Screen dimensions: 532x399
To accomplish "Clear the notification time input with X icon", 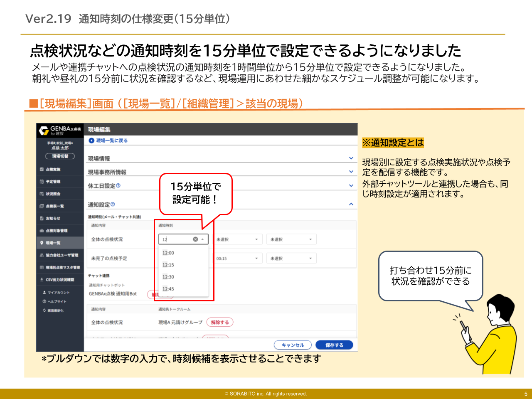I will click(x=195, y=239).
